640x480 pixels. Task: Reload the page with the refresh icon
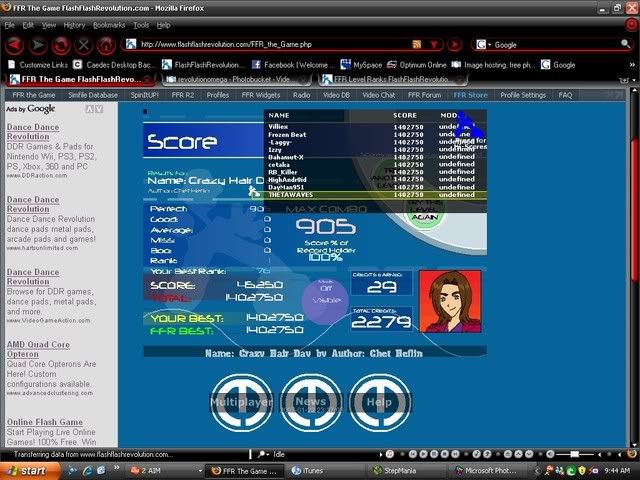61,45
